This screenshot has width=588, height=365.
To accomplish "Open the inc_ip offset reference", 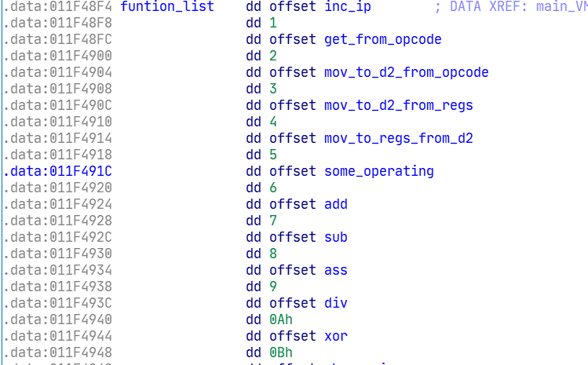I will click(x=348, y=6).
